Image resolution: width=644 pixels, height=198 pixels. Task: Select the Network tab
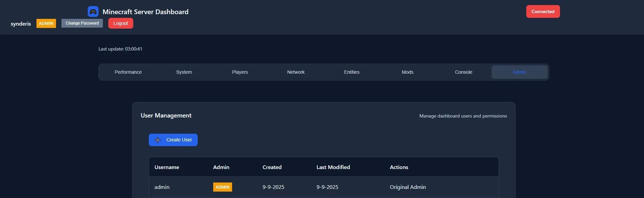(x=296, y=72)
